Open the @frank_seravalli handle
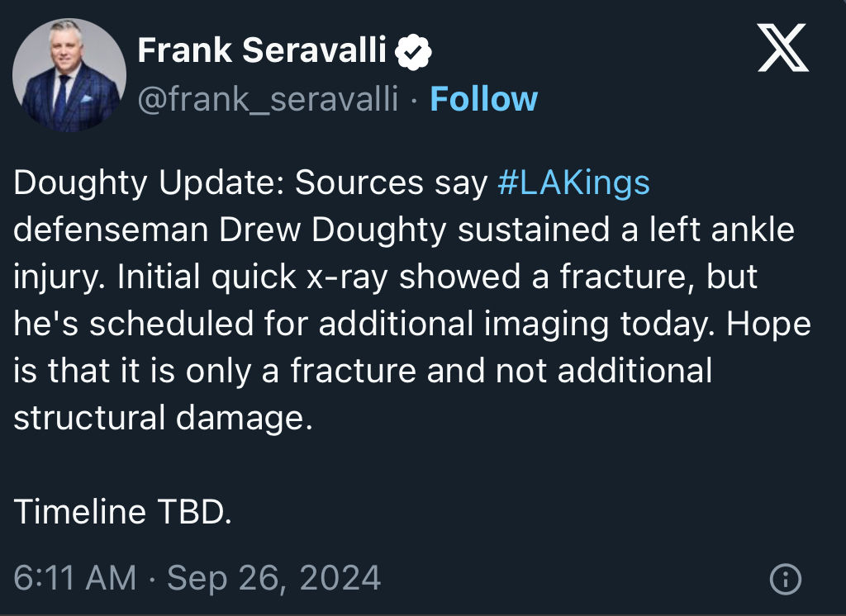 [x=269, y=99]
